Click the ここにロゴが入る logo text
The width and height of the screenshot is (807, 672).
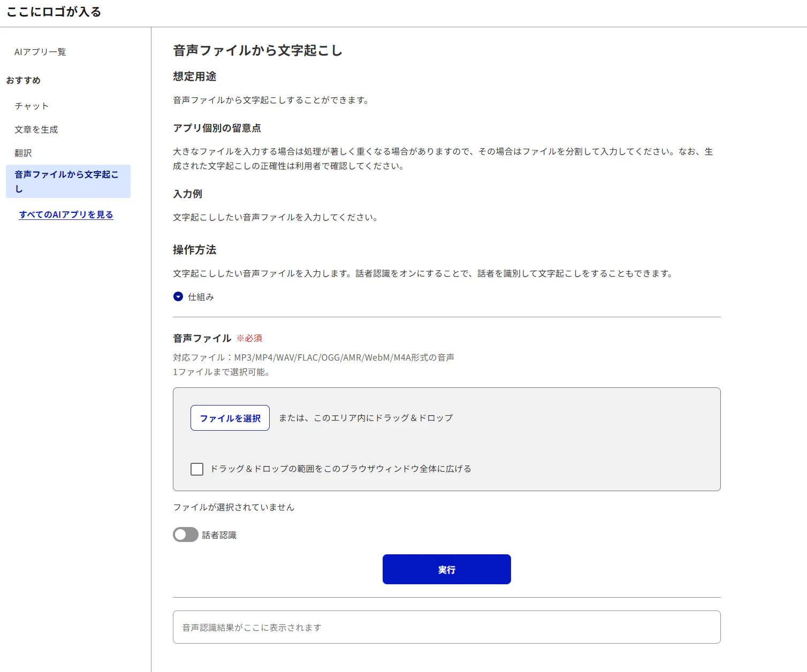click(54, 12)
